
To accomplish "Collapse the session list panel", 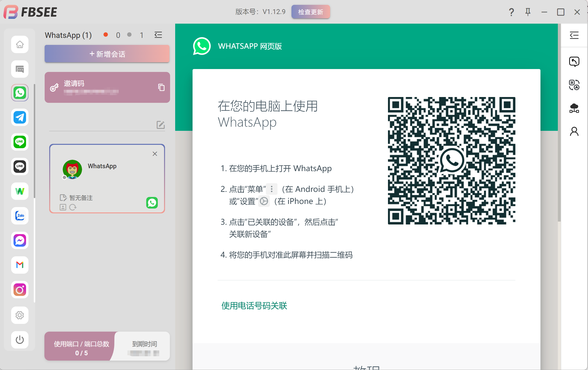I will coord(158,35).
